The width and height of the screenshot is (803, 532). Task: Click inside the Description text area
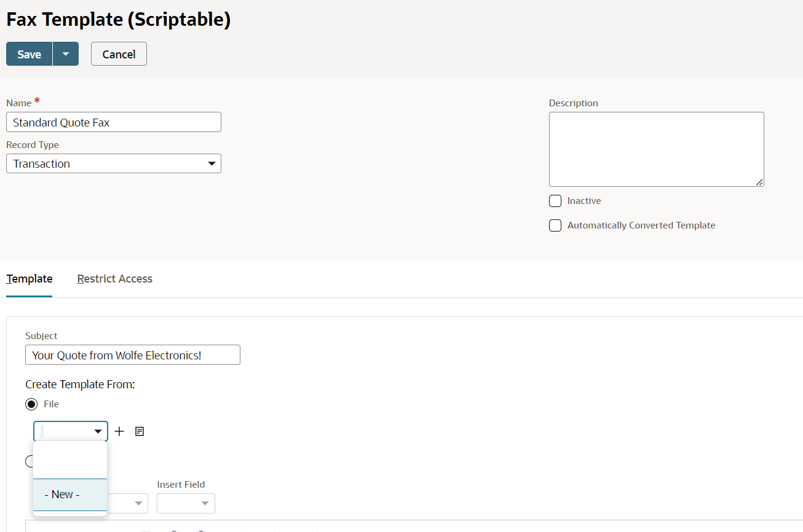tap(656, 149)
